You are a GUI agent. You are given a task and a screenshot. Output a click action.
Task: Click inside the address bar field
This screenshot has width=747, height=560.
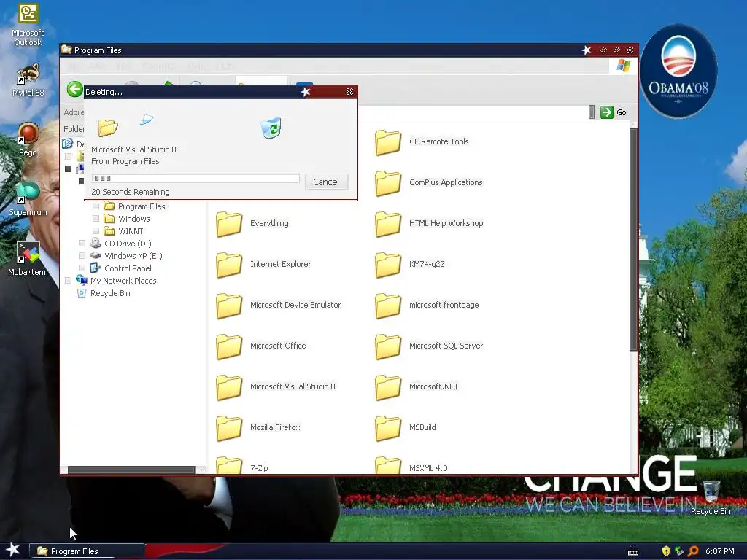(472, 112)
